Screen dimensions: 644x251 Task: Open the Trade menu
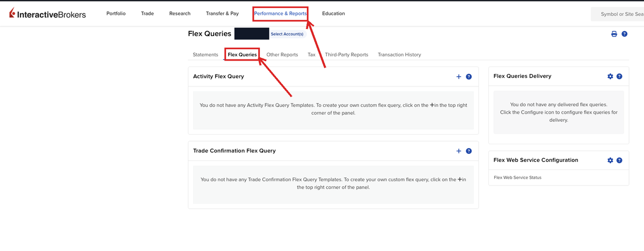point(148,13)
